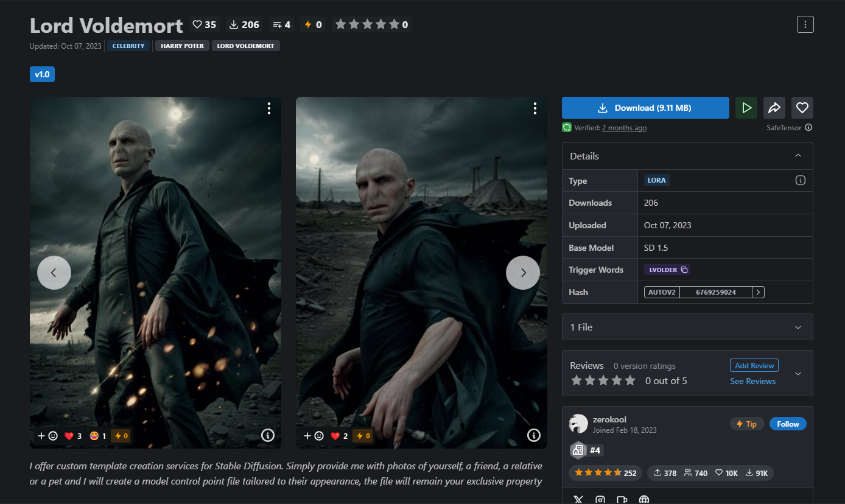Open second Voldemort image near tent

click(421, 273)
